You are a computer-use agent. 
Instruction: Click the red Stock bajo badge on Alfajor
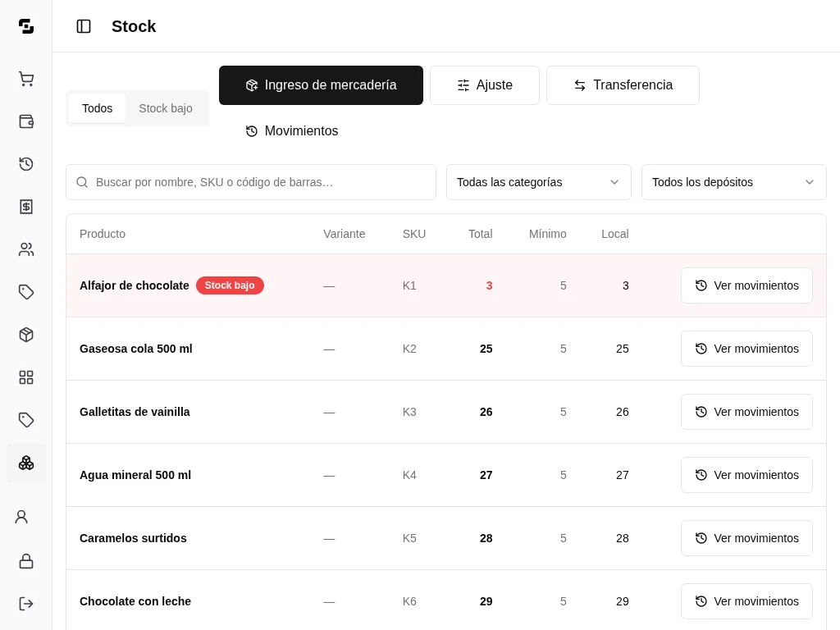pyautogui.click(x=230, y=285)
